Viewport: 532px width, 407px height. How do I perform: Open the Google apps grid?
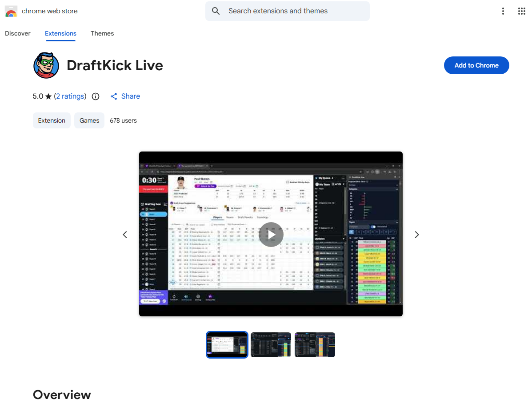coord(521,11)
